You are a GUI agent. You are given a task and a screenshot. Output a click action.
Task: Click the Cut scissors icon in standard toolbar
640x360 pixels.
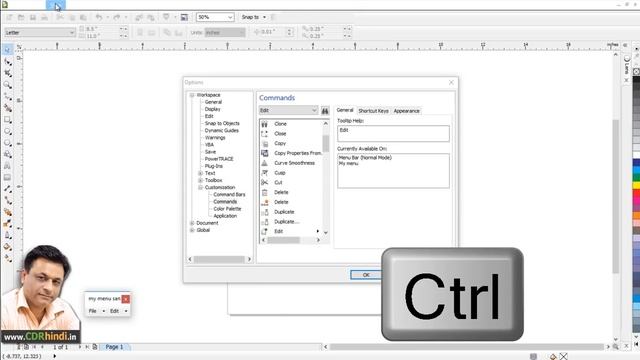[60, 17]
